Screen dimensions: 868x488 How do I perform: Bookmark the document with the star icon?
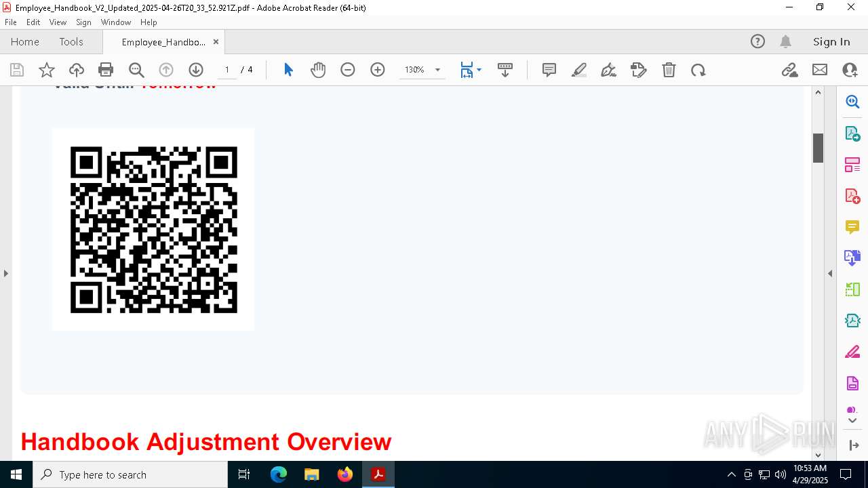pos(47,70)
